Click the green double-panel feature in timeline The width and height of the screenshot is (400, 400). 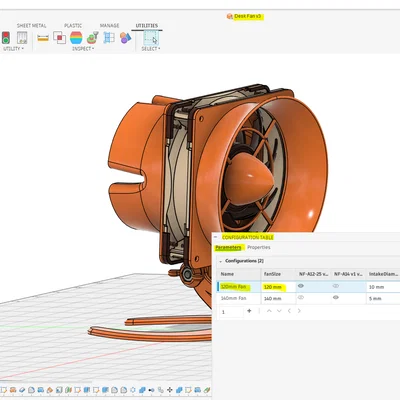point(68,390)
